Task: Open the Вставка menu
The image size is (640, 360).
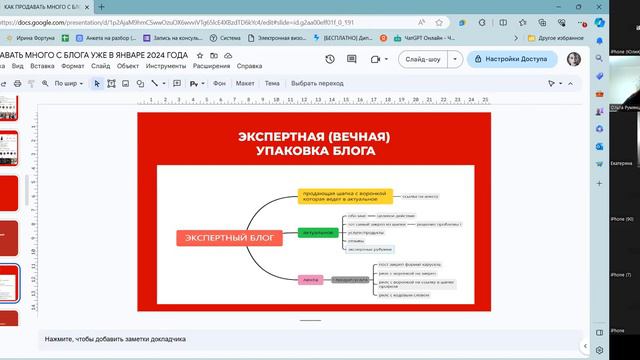Action: click(42, 66)
